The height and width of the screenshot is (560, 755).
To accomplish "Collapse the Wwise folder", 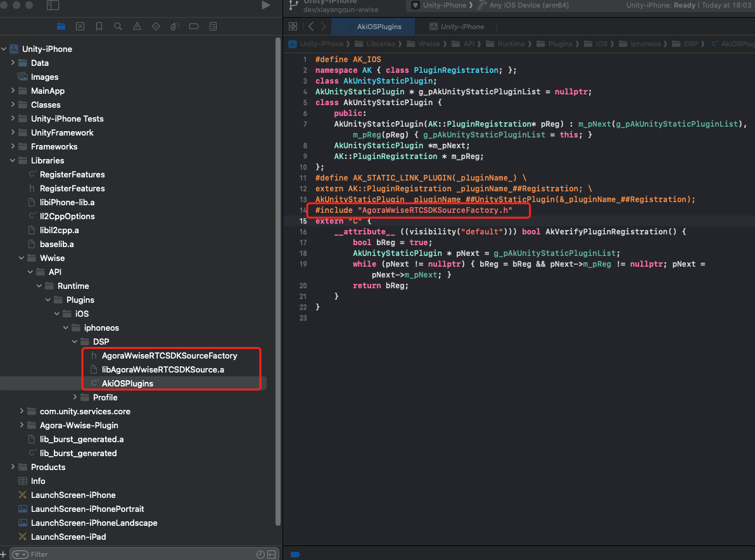I will [x=22, y=258].
